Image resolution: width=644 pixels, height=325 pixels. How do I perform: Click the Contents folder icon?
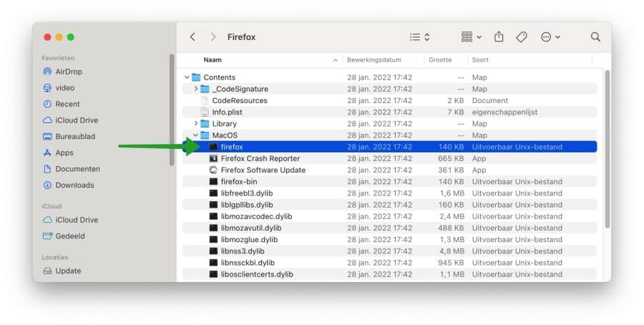pyautogui.click(x=196, y=77)
